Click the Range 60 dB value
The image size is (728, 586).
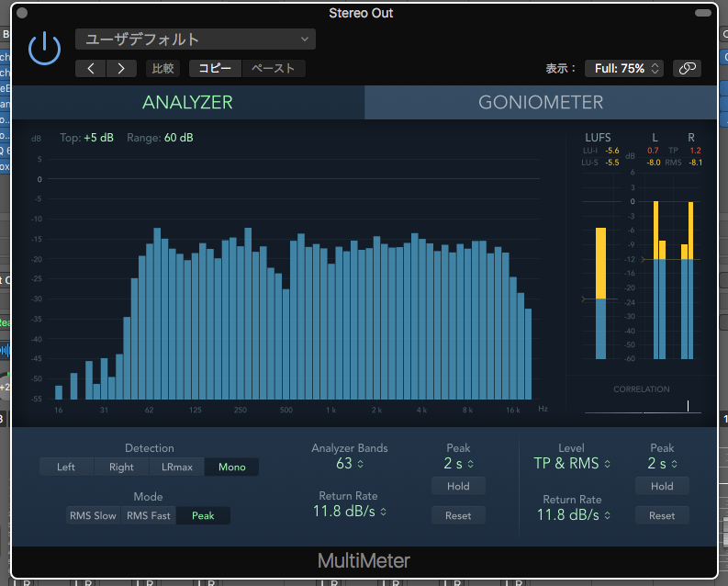tap(179, 138)
